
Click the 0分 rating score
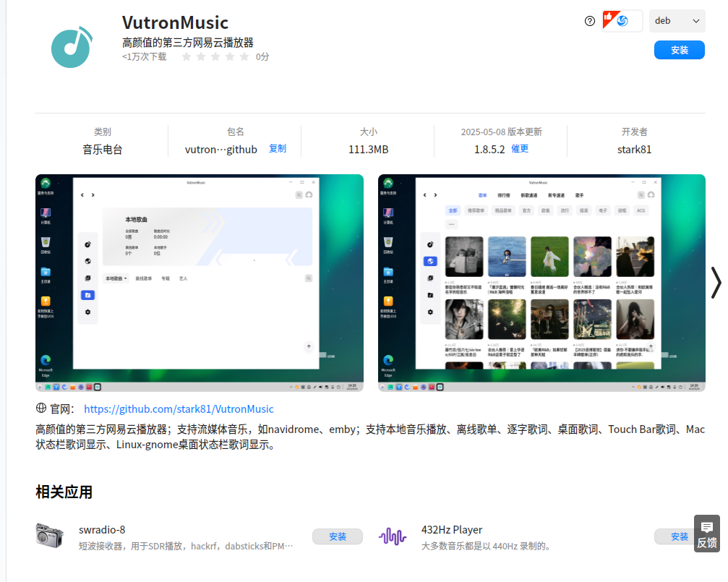(262, 56)
